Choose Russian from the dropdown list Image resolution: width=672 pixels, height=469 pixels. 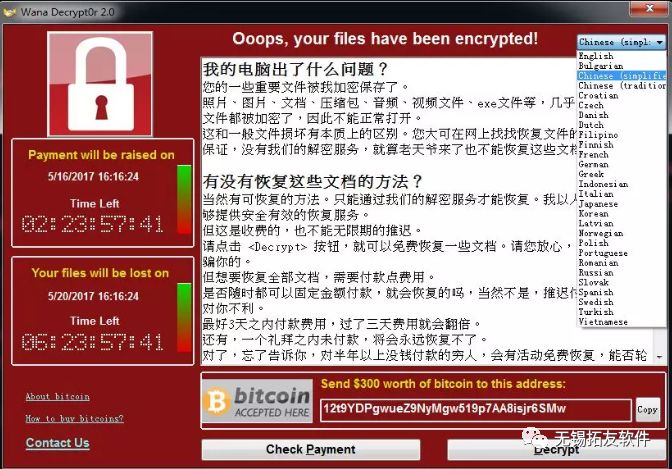[596, 272]
